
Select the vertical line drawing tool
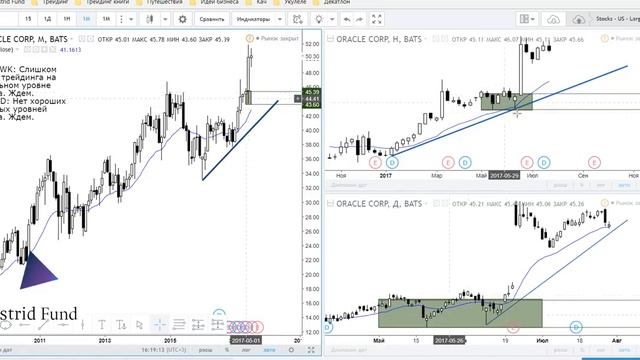82,325
